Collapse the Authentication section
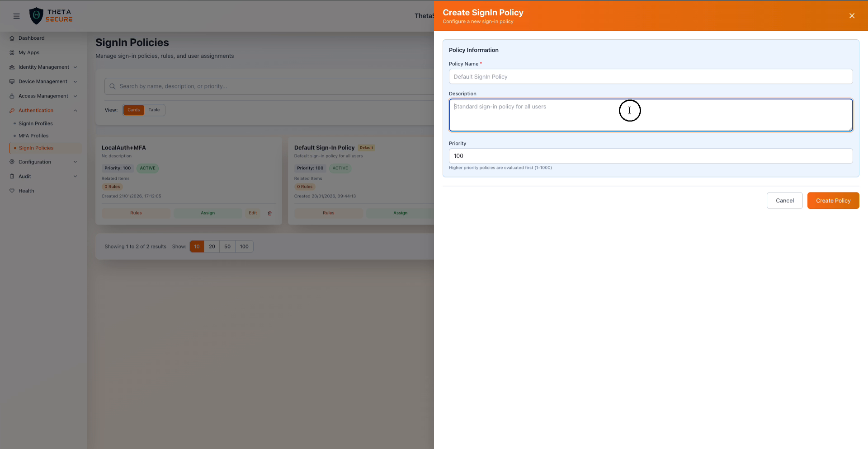The image size is (868, 449). click(x=75, y=110)
